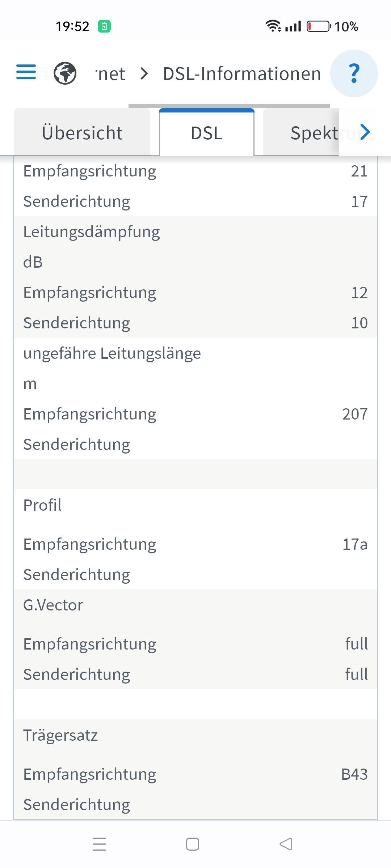This screenshot has width=391, height=868.
Task: Click the breadcrumb chevron before DSL-Informationen
Action: (144, 74)
